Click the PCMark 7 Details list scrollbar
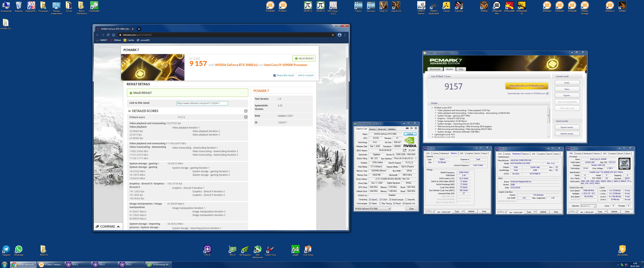The width and height of the screenshot is (644, 268). 549,115
